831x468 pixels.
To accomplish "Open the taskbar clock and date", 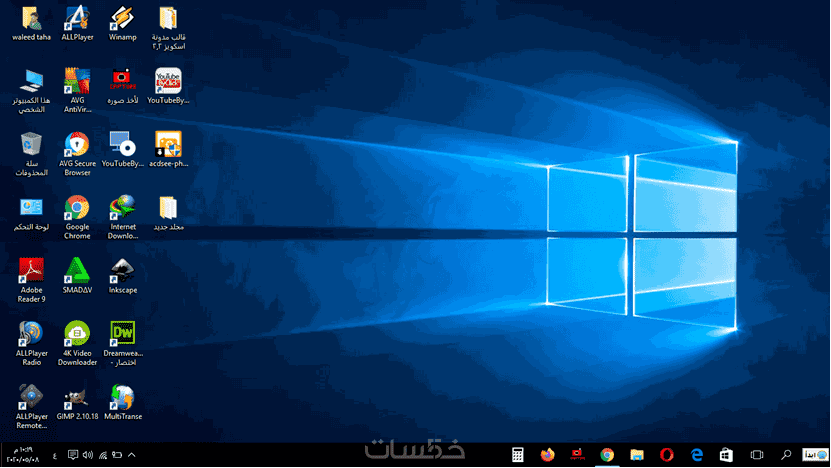I will pyautogui.click(x=23, y=455).
